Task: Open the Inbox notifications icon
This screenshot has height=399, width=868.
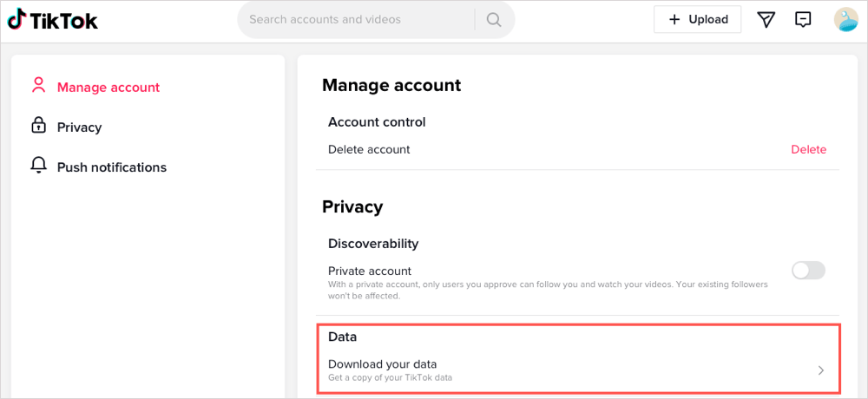Action: click(x=804, y=19)
